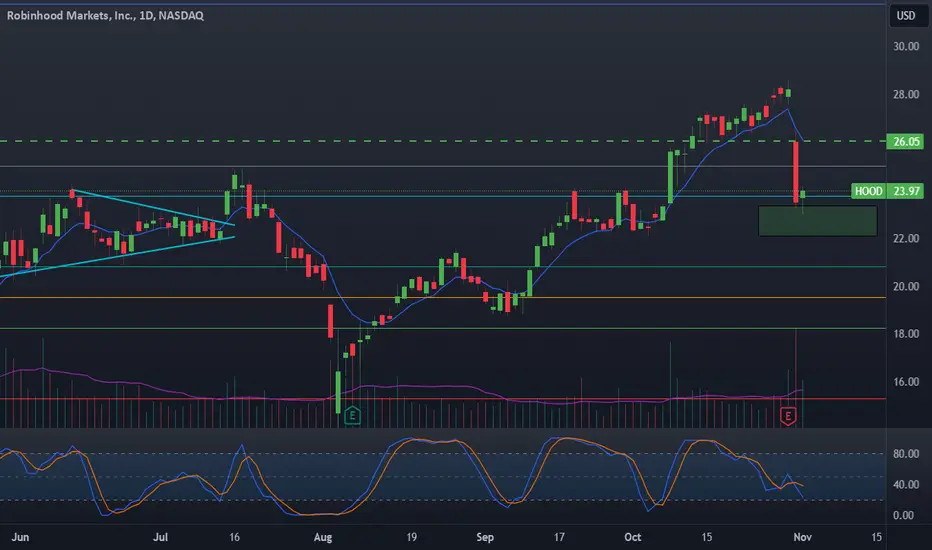This screenshot has height=550, width=932.
Task: Click the 0.00 oscillator axis label
Action: pyautogui.click(x=903, y=516)
